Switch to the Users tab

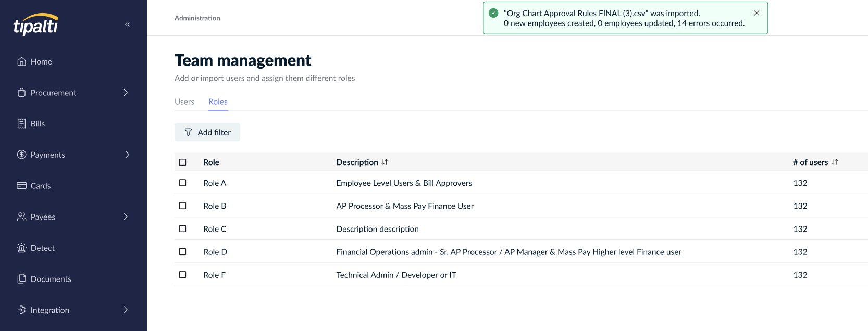[x=184, y=101]
